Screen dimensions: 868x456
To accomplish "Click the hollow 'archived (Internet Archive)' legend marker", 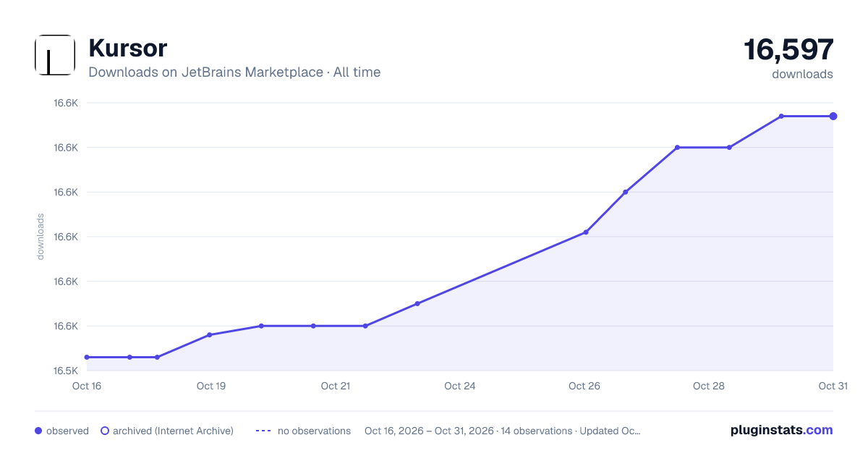I will click(105, 431).
